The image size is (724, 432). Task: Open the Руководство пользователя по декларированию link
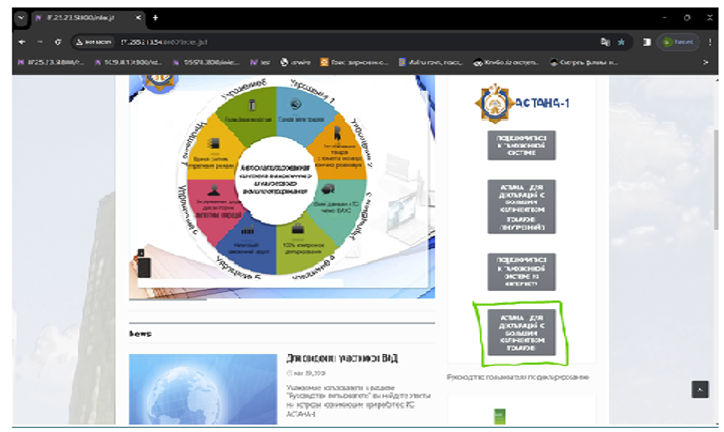click(518, 377)
